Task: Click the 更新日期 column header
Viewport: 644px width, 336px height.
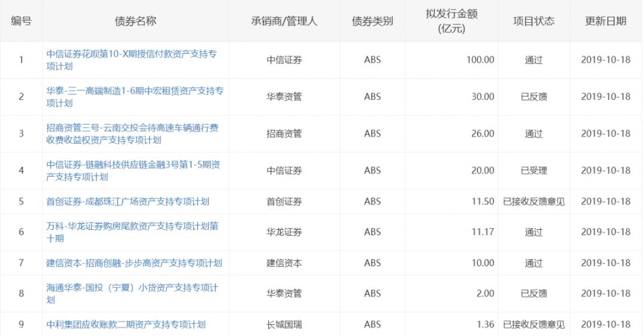Action: tap(606, 21)
